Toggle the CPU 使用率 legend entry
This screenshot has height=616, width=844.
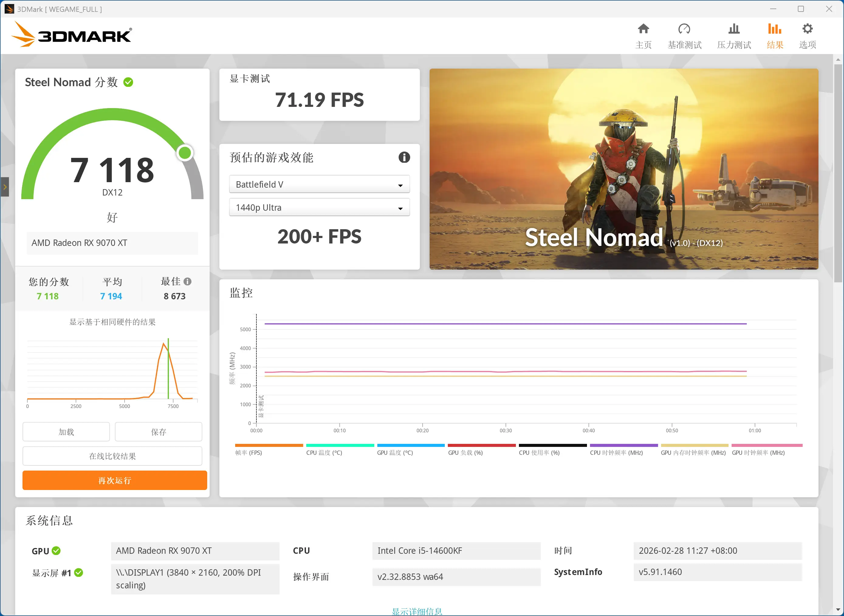[539, 449]
